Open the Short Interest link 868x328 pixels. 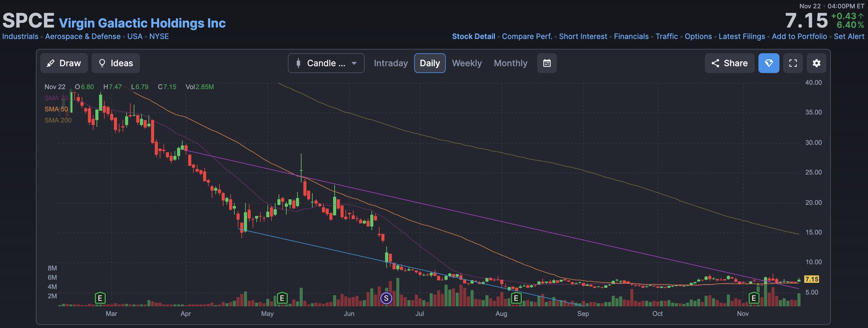point(583,37)
